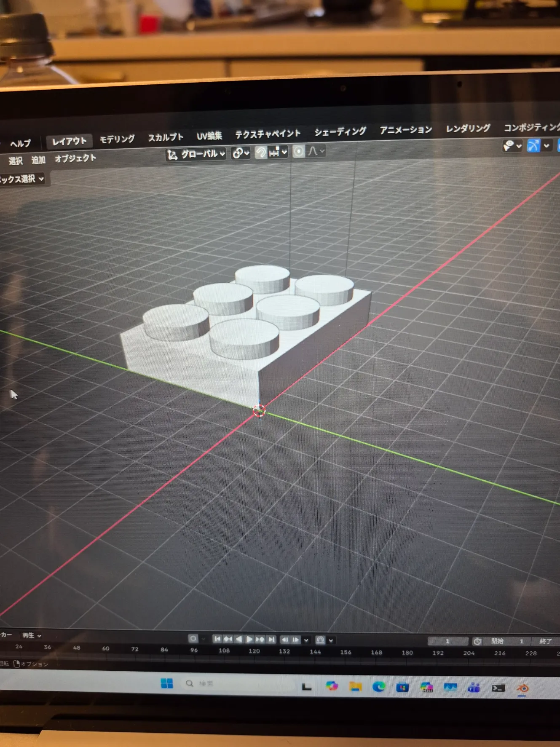The image size is (560, 747).
Task: Toggle the blue gizmo display button
Action: pyautogui.click(x=533, y=146)
